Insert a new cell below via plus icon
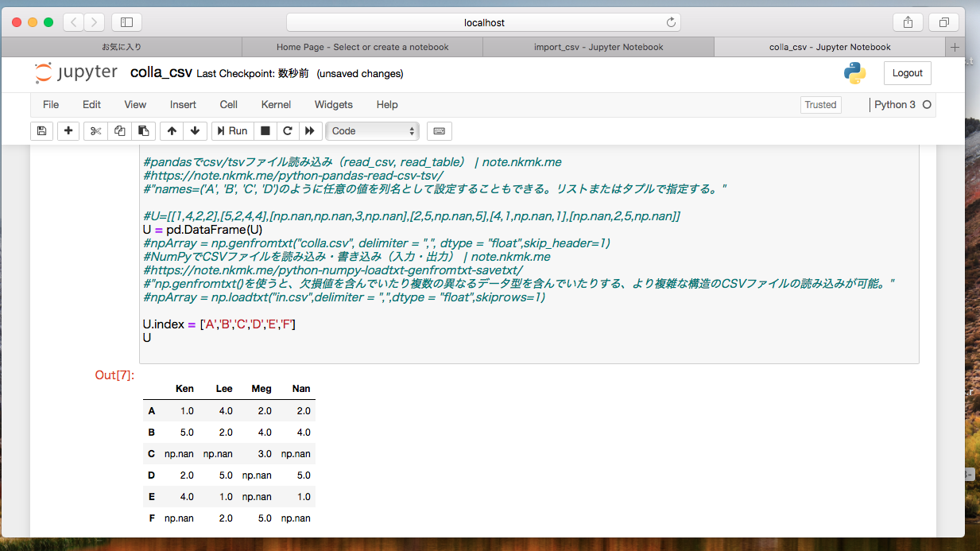Viewport: 980px width, 551px height. [x=68, y=130]
